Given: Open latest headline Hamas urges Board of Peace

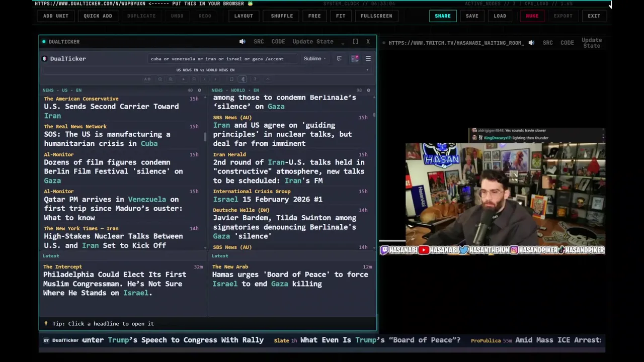Looking at the screenshot, I should tap(290, 279).
